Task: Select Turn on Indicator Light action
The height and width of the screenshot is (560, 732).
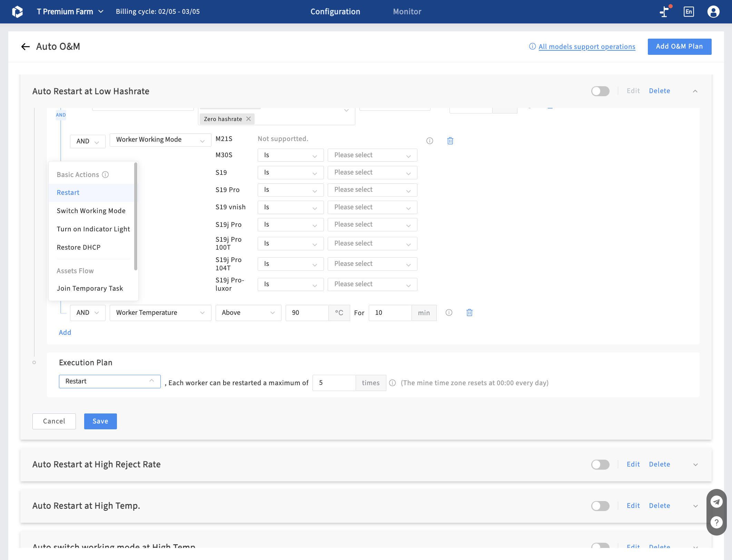Action: click(x=91, y=229)
